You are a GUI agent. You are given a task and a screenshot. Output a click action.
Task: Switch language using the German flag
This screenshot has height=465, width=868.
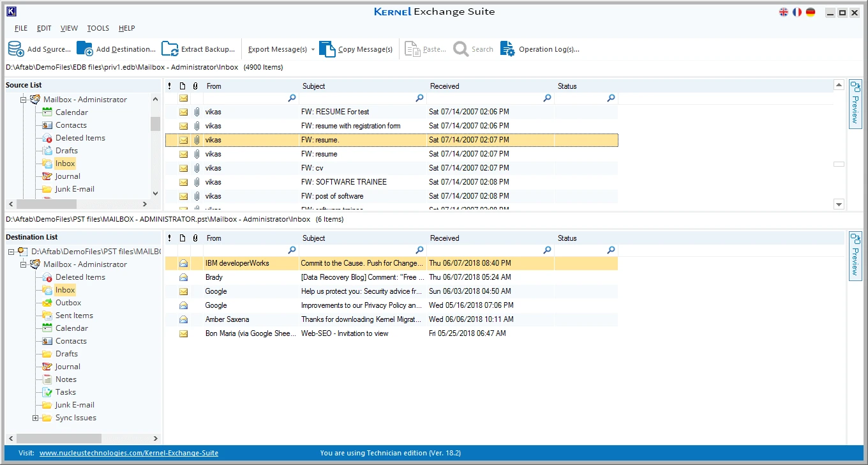point(811,12)
